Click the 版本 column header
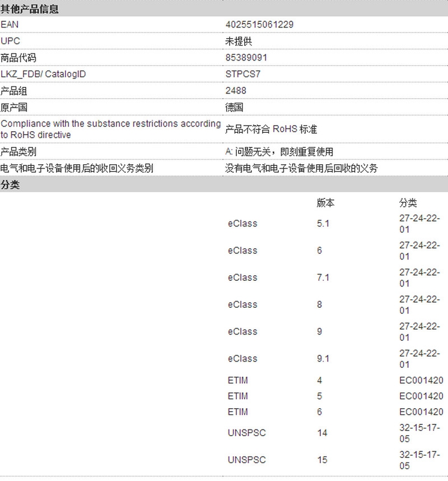The height and width of the screenshot is (481, 448). (325, 203)
